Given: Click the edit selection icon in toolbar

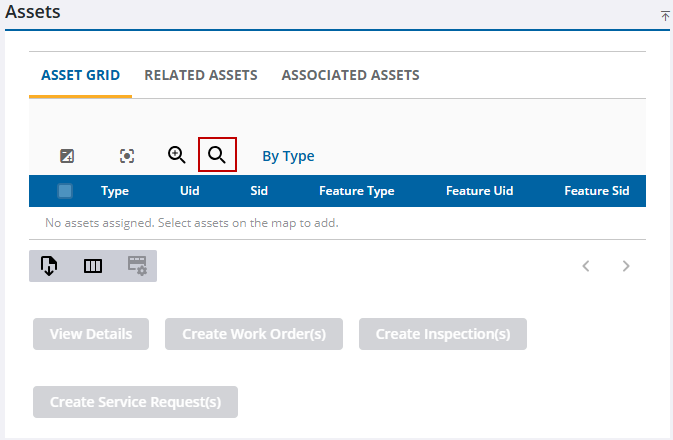Looking at the screenshot, I should [x=67, y=156].
